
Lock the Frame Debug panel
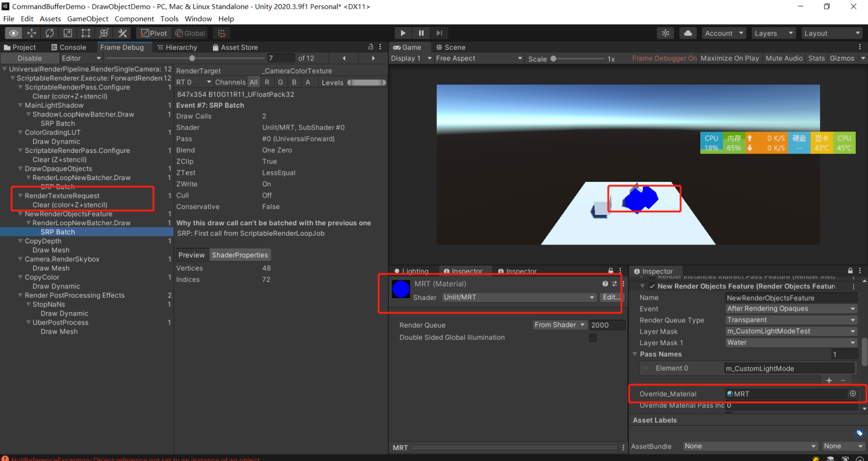coord(371,47)
